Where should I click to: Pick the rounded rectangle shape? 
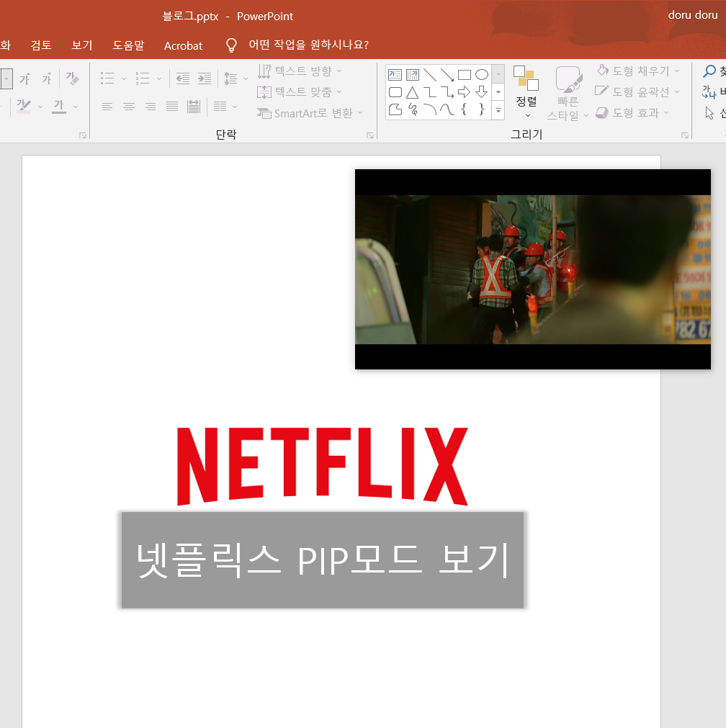click(395, 92)
